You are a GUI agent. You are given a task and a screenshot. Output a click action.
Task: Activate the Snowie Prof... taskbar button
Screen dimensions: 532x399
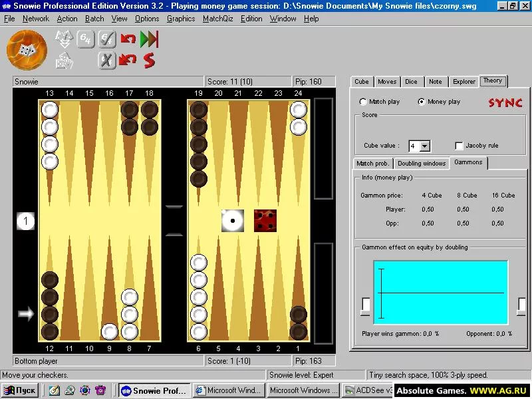tap(155, 390)
